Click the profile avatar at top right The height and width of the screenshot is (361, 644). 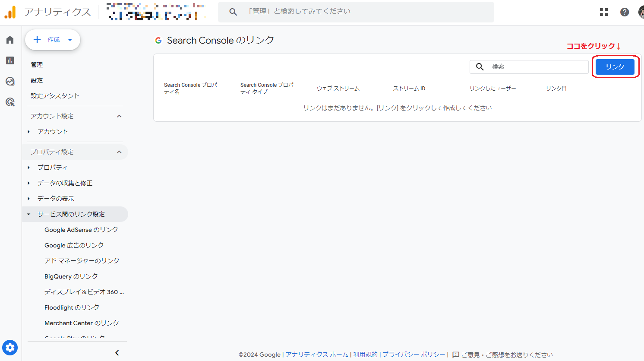(x=641, y=12)
